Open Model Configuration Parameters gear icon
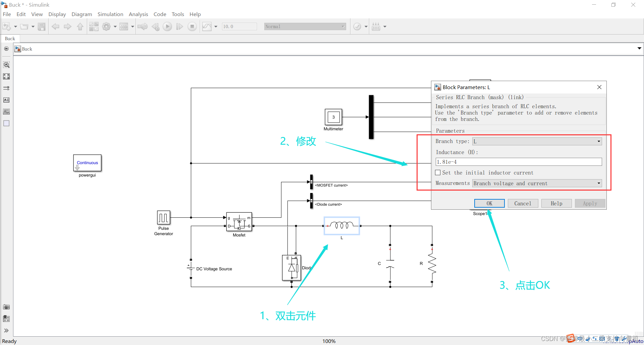 tap(106, 26)
